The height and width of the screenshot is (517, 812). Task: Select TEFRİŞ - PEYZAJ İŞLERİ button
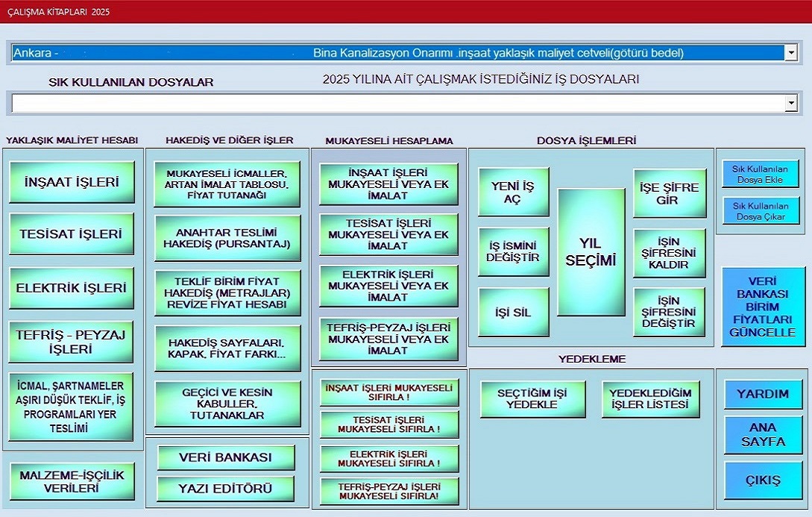[71, 342]
